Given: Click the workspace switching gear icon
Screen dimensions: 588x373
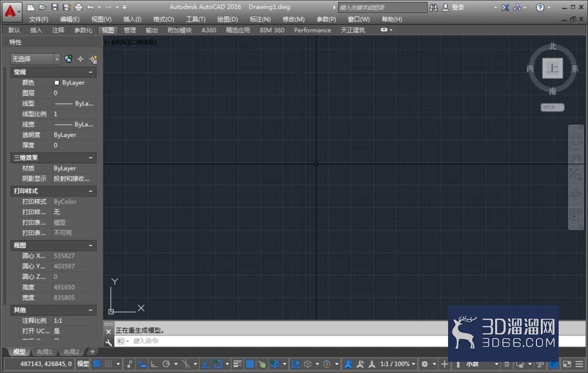Looking at the screenshot, I should [425, 364].
